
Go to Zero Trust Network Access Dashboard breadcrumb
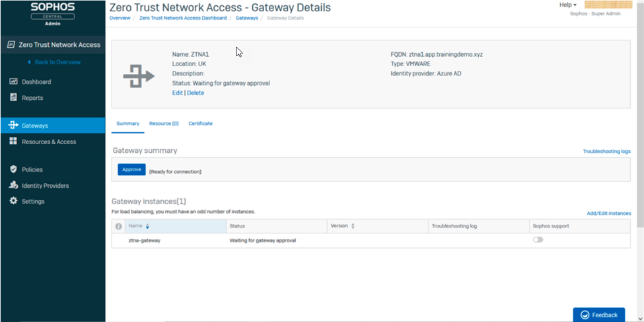click(183, 18)
